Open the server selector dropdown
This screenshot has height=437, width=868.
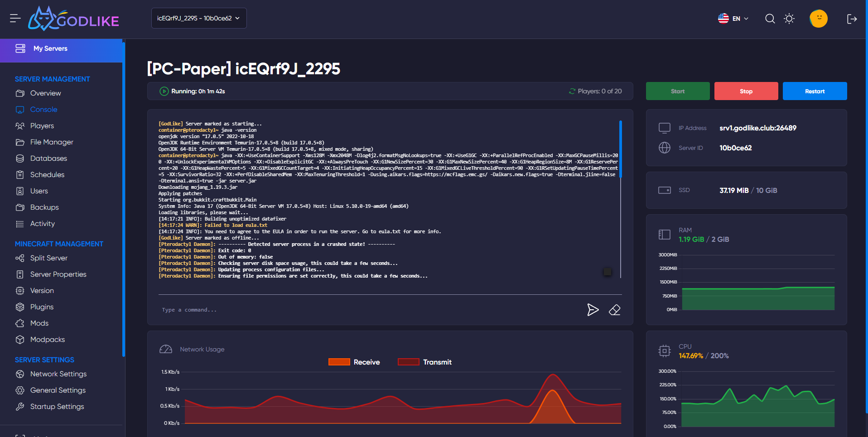pyautogui.click(x=199, y=19)
